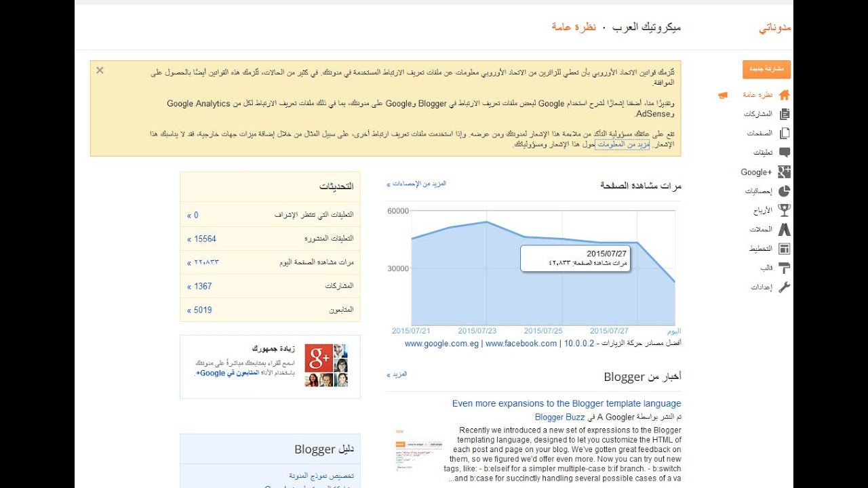Open Google+ sidebar menu item
The image size is (868, 488).
pos(757,172)
